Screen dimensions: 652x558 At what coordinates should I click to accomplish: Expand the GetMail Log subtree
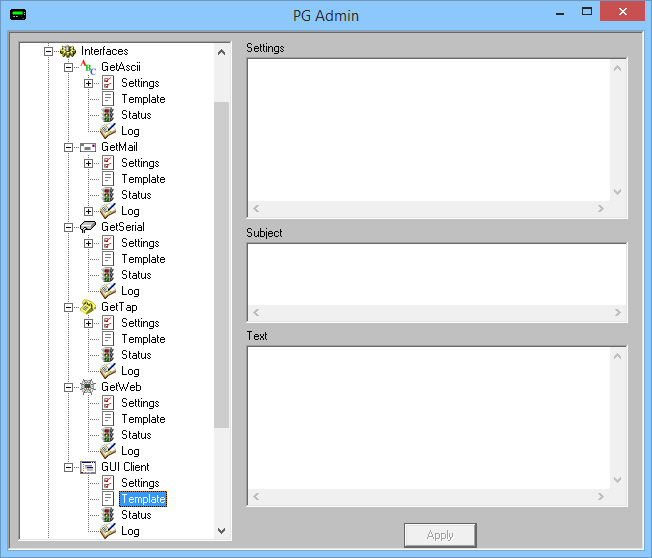tap(88, 211)
